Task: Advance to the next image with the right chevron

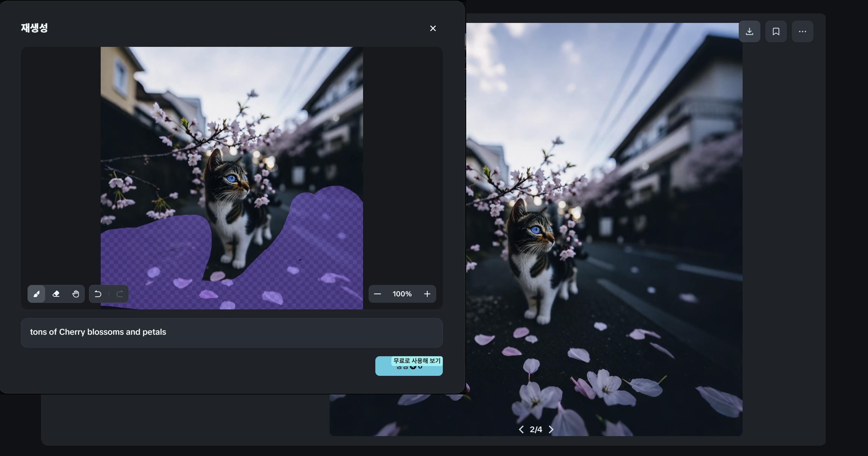Action: pyautogui.click(x=551, y=429)
